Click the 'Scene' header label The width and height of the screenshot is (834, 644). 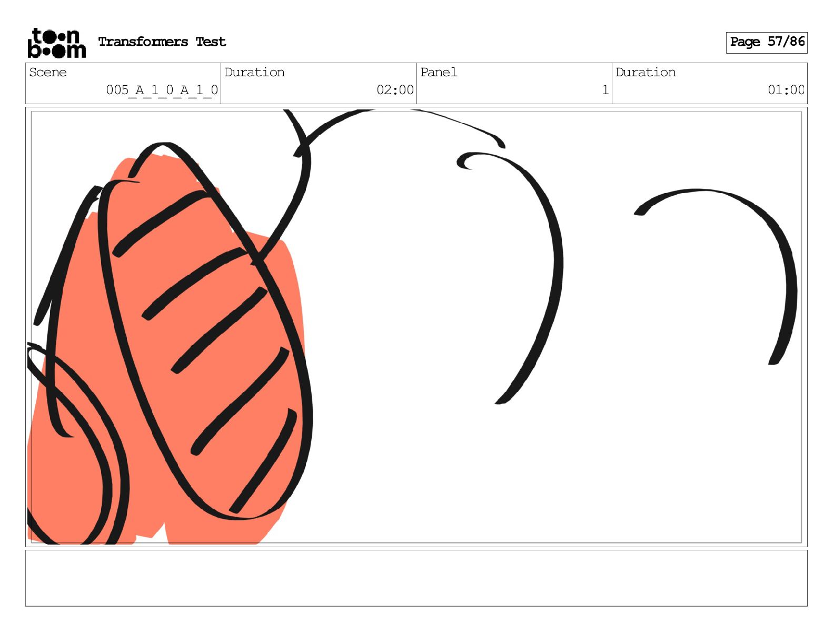click(48, 73)
